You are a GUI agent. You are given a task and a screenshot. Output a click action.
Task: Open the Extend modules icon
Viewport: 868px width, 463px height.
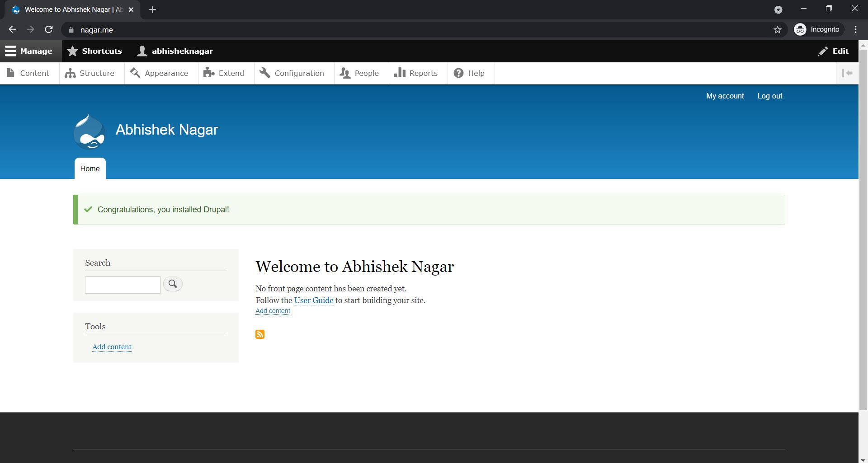[x=208, y=73]
